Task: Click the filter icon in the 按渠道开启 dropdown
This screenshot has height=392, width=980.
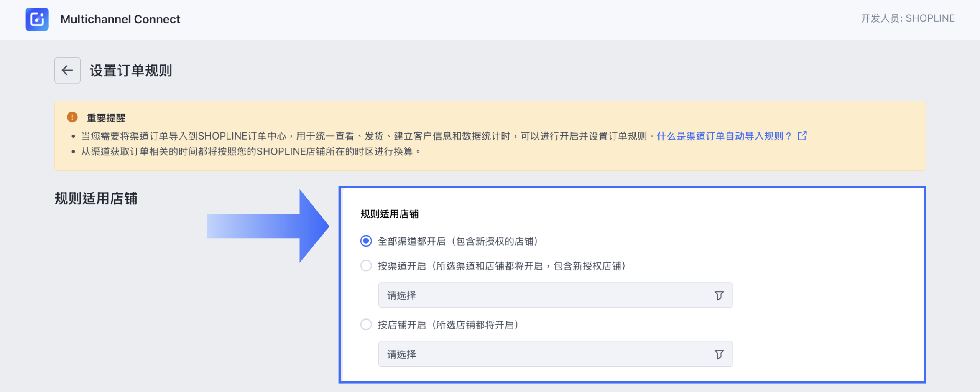Action: (719, 295)
